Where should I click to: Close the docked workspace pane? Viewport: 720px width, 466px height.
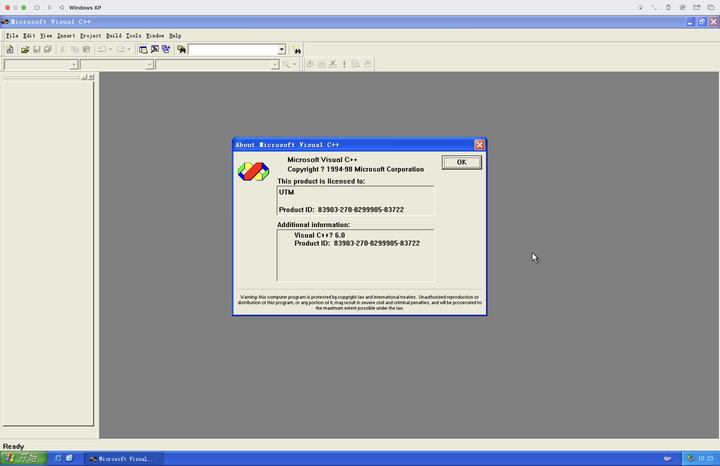tap(91, 77)
